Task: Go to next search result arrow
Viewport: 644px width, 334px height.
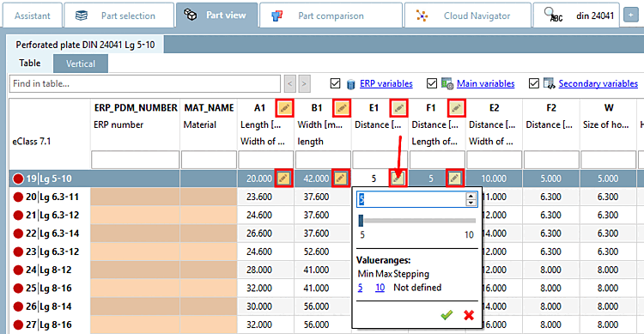Action: click(304, 84)
